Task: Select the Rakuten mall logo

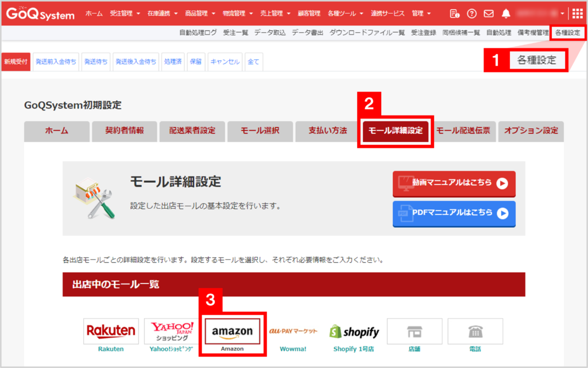Action: click(111, 331)
